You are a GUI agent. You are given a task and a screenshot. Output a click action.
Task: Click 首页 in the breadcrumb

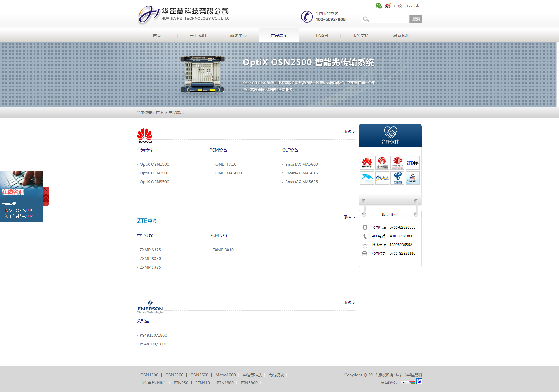click(x=160, y=113)
